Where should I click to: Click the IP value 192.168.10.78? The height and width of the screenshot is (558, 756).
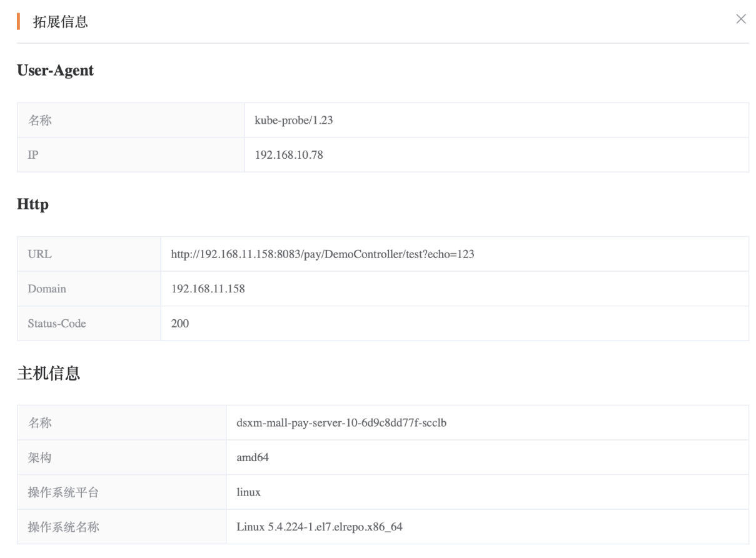(x=288, y=155)
